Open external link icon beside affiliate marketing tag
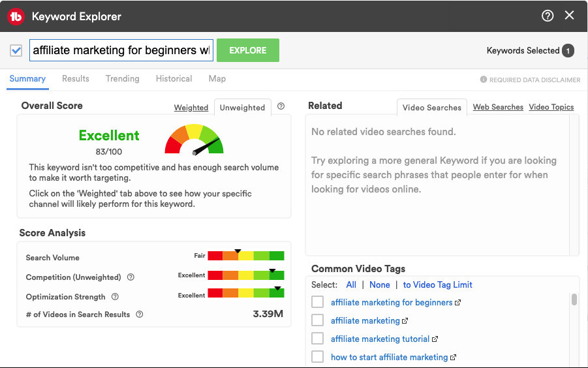 (405, 321)
